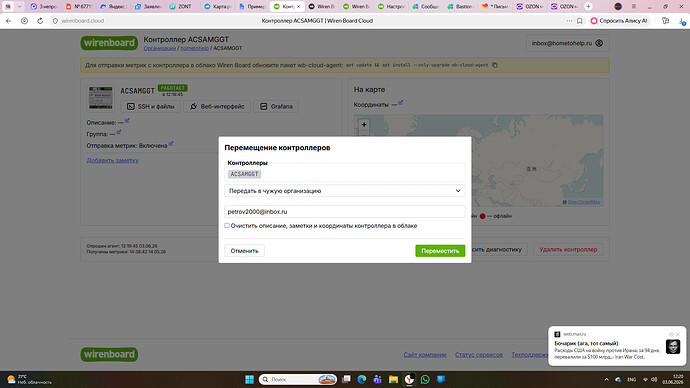This screenshot has height=388, width=690.
Task: Open the three-dots page menu in address bar
Action: (x=569, y=21)
